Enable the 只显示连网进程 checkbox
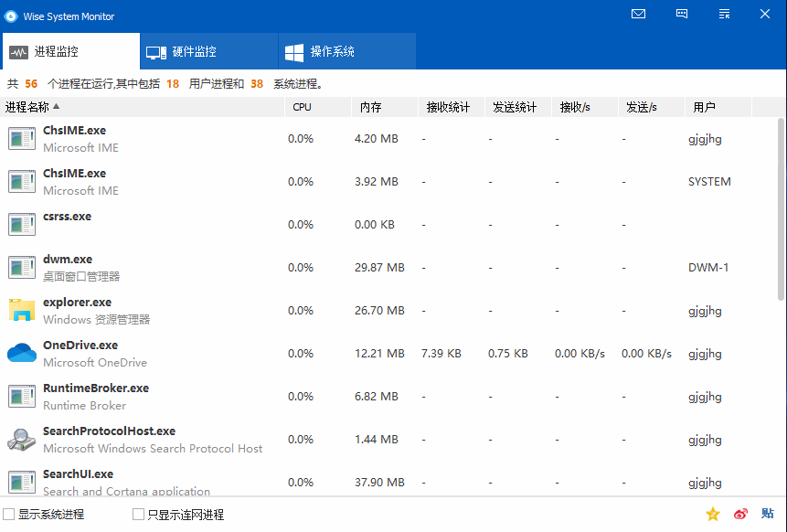Image resolution: width=787 pixels, height=532 pixels. pos(137,514)
